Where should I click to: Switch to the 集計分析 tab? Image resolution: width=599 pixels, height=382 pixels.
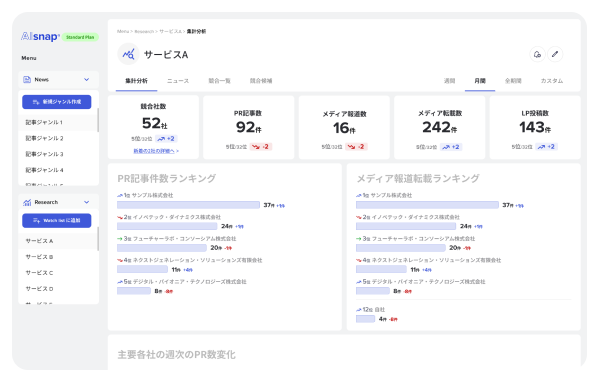tap(136, 81)
